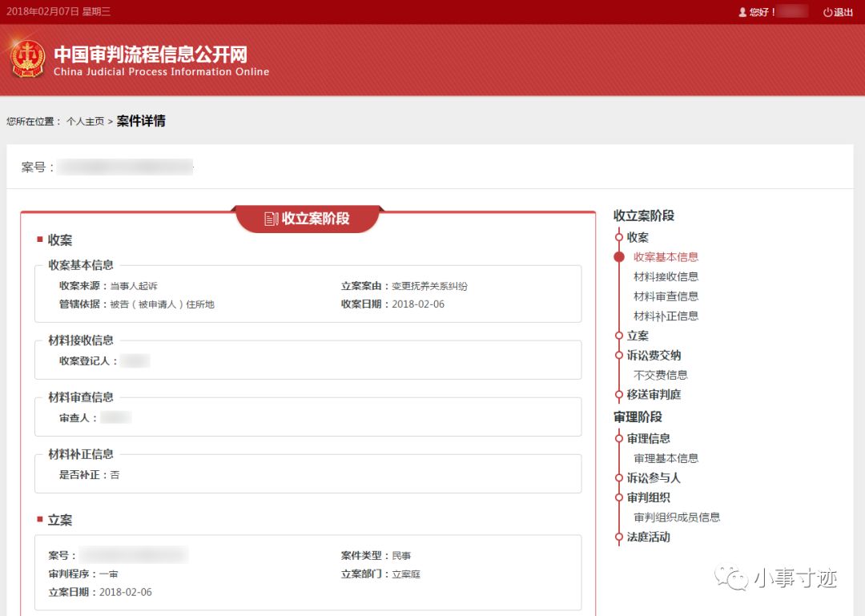This screenshot has height=616, width=865.
Task: Select the 收立案阶段 header tab
Action: (307, 217)
